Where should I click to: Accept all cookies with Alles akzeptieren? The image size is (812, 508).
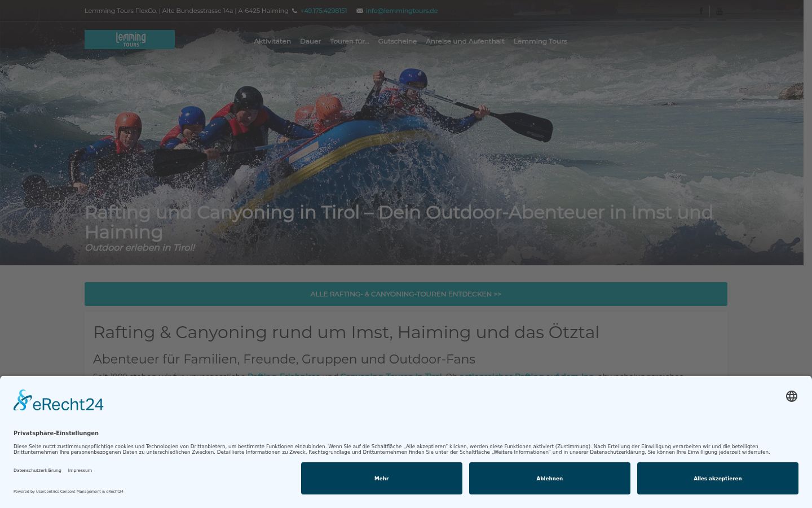coord(718,479)
